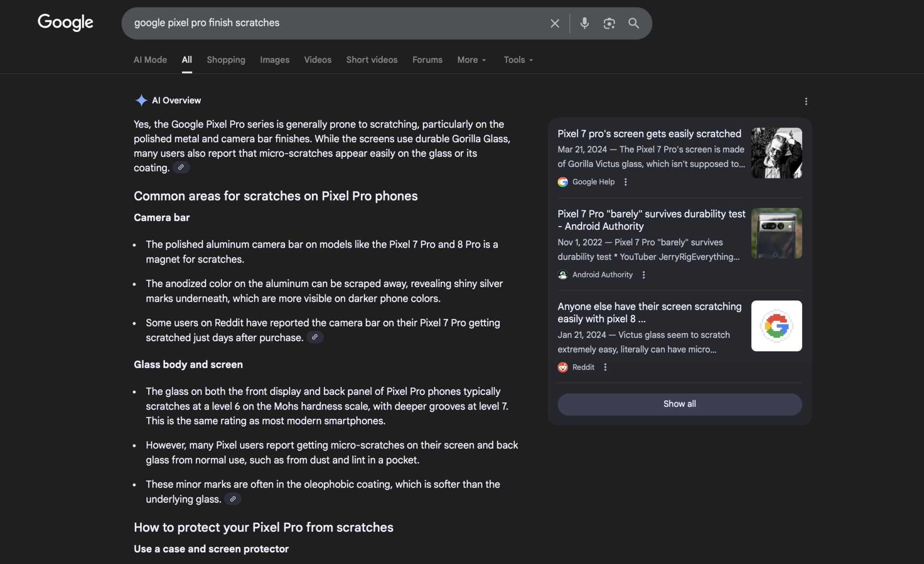
Task: Click source link icon after intro paragraph
Action: pos(181,167)
